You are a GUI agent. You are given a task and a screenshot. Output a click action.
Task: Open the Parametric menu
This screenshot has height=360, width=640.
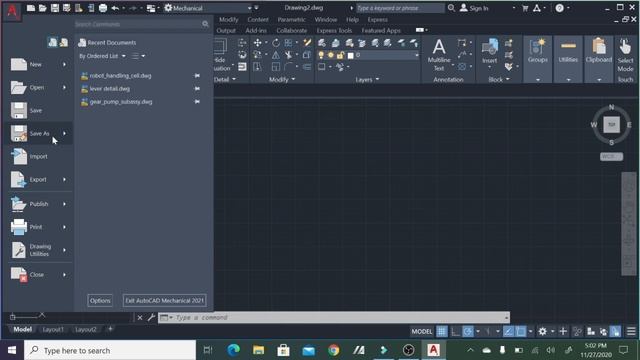[291, 20]
